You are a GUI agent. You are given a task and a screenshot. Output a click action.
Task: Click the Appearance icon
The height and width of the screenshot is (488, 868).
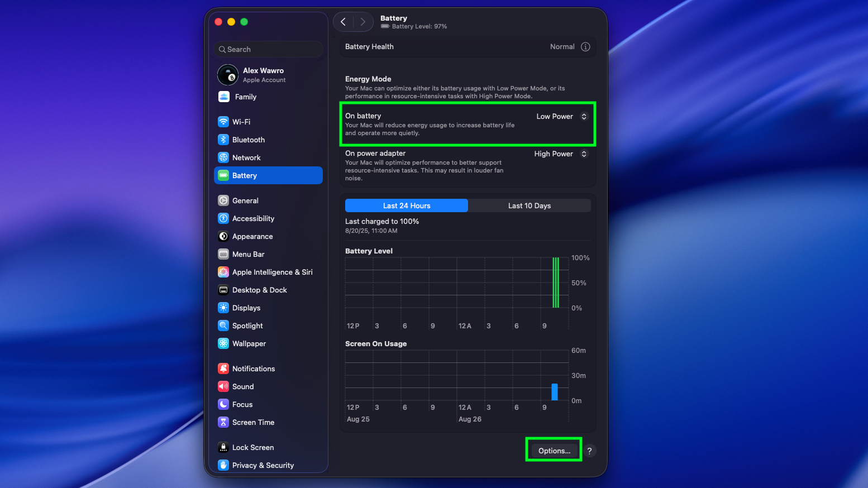coord(223,236)
